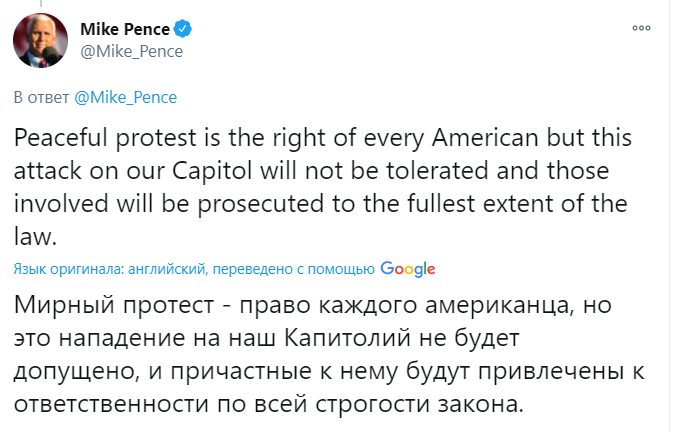Click the display name Mike Pence
Screen dimensions: 674x432
125,29
